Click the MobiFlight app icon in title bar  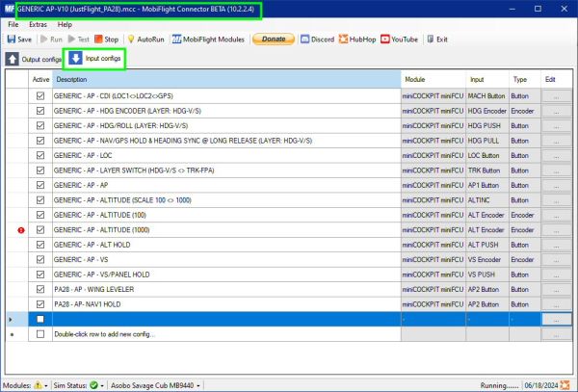click(x=9, y=9)
